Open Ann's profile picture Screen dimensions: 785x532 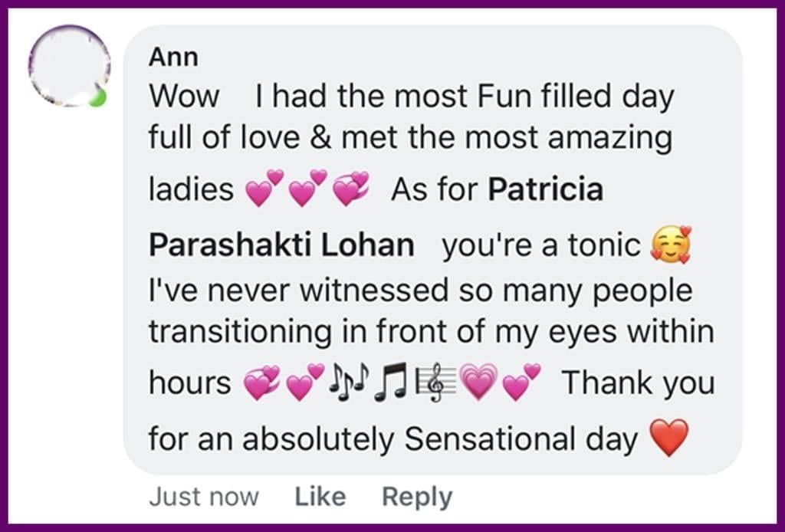pyautogui.click(x=67, y=66)
